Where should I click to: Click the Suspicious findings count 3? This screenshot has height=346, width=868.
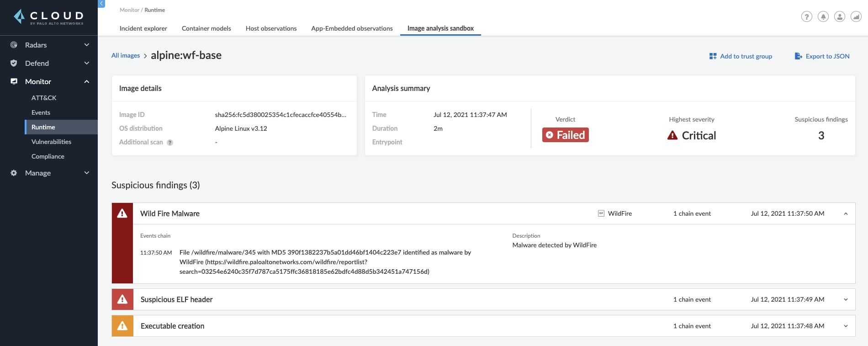pyautogui.click(x=821, y=135)
